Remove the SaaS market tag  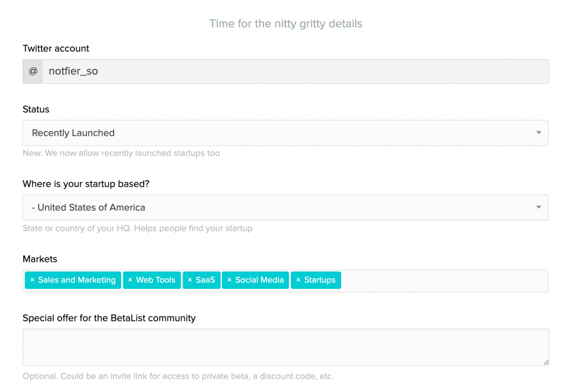[x=190, y=280]
